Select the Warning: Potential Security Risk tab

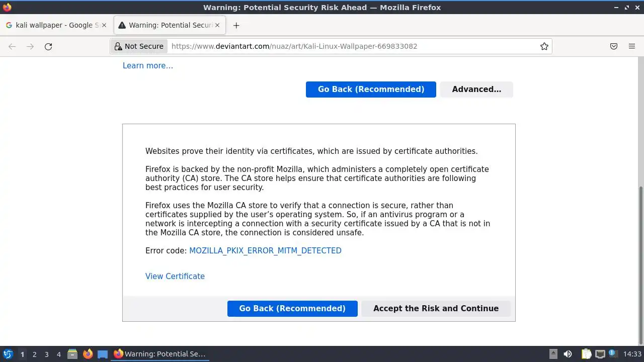170,25
